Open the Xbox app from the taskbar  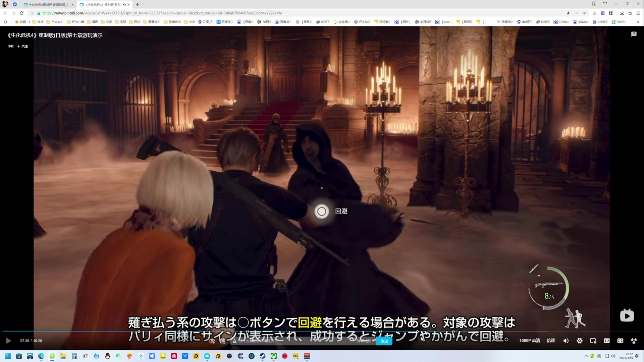pos(274,356)
